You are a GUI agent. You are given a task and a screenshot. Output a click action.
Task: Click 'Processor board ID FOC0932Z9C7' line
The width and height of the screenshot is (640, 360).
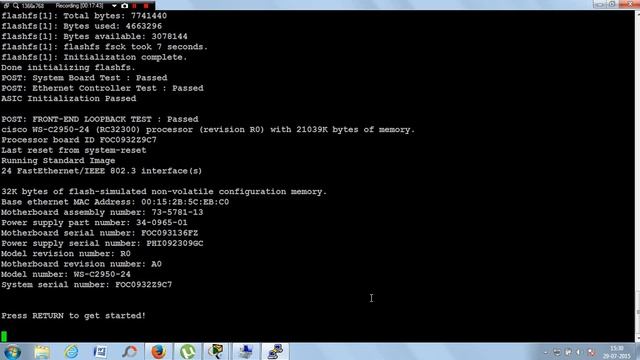(x=79, y=140)
